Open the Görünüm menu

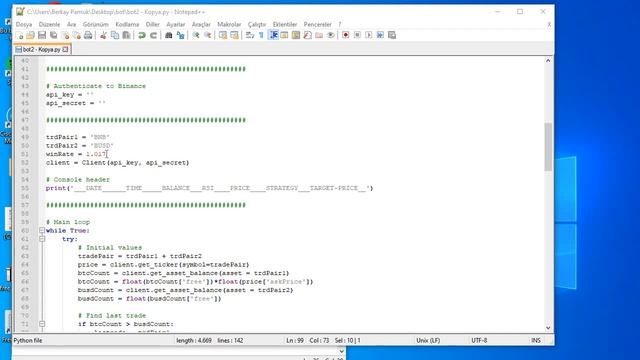[x=96, y=24]
